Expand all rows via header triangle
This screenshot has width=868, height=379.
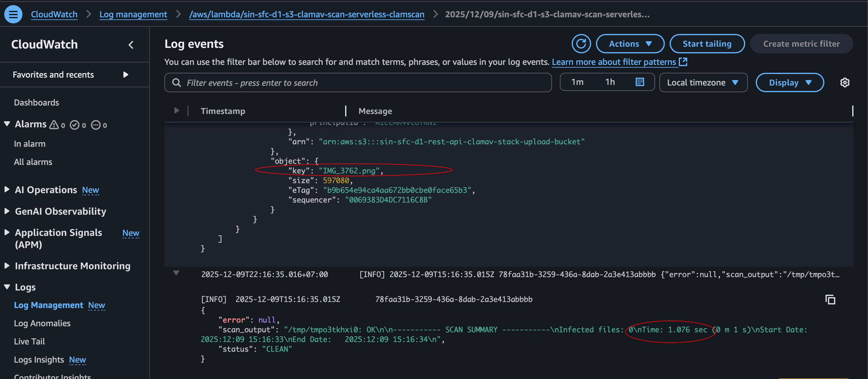(x=177, y=110)
